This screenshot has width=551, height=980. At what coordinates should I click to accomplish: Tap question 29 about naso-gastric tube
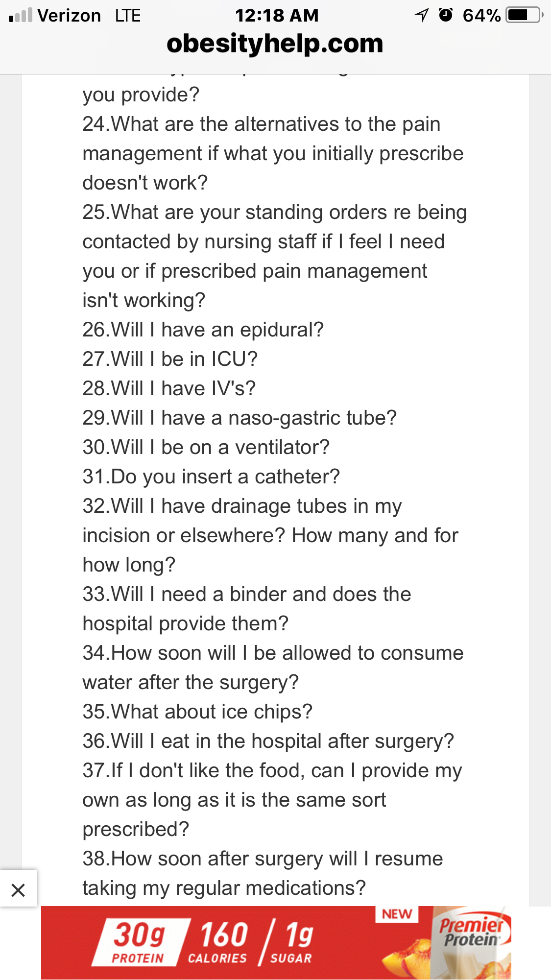[240, 418]
